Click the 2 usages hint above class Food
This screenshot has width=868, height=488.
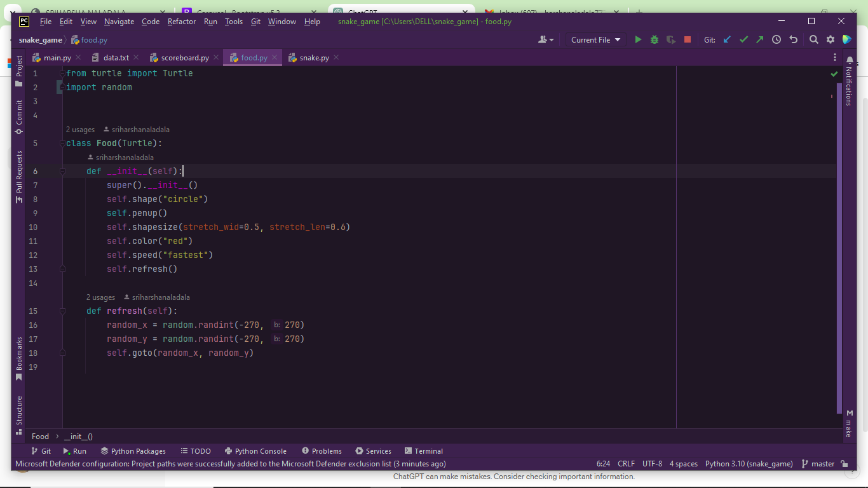tap(80, 130)
